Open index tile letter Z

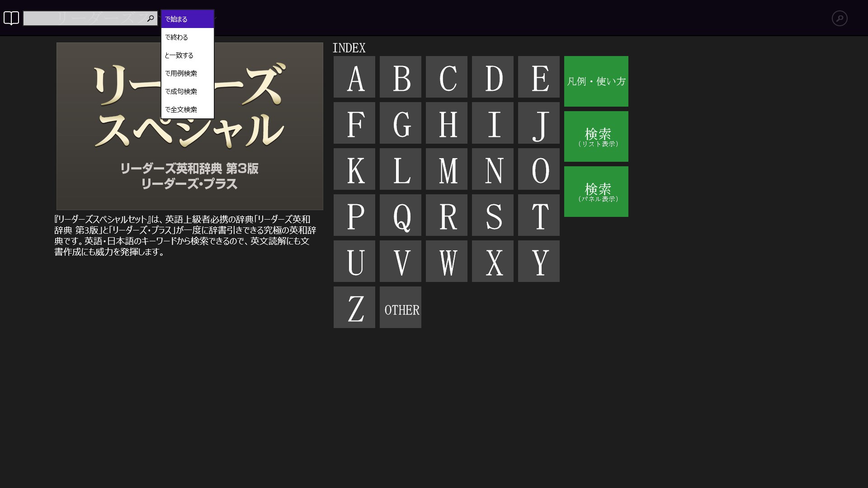click(x=354, y=307)
